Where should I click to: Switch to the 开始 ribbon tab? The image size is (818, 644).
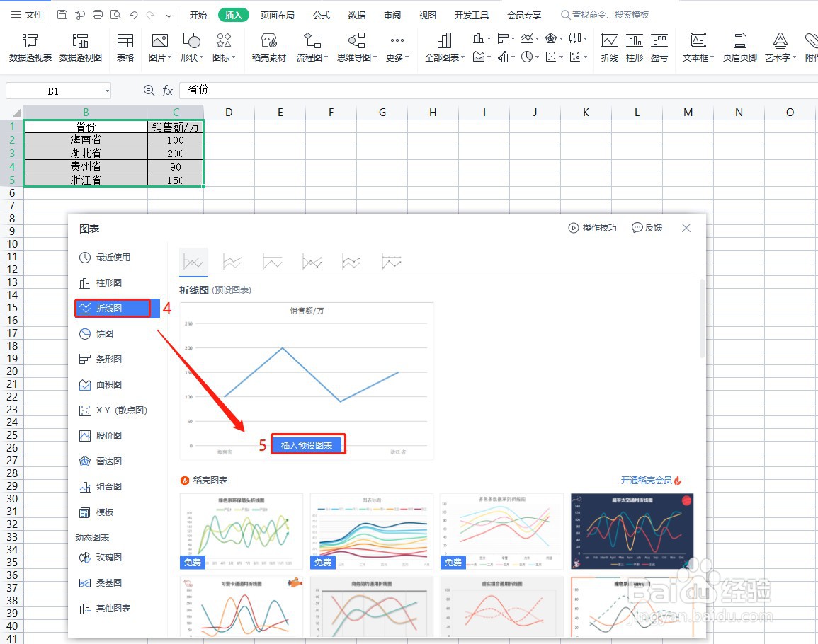[198, 15]
